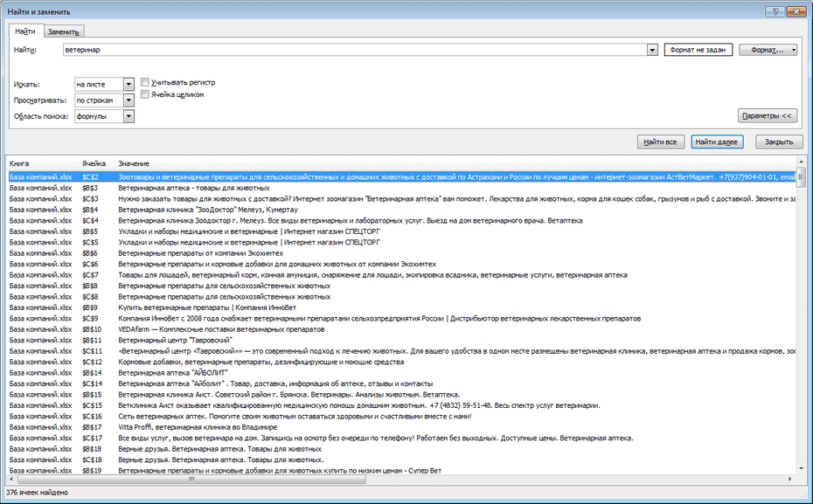Open the Найти search history dropdown arrow

tap(652, 50)
